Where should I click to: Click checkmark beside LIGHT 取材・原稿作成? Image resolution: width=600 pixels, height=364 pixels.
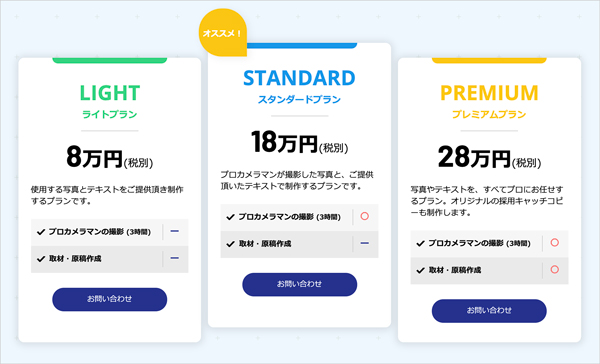coord(41,259)
